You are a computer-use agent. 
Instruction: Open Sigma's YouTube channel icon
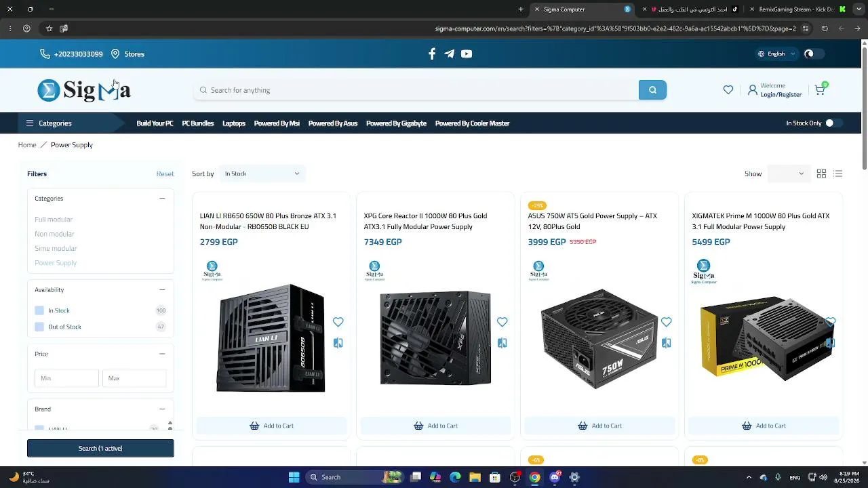tap(467, 54)
